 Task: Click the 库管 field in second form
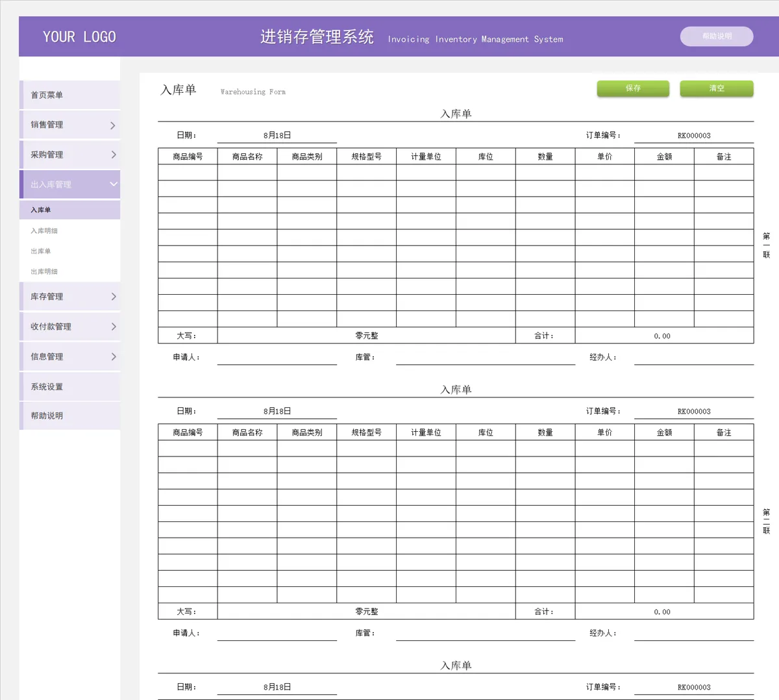tap(486, 633)
